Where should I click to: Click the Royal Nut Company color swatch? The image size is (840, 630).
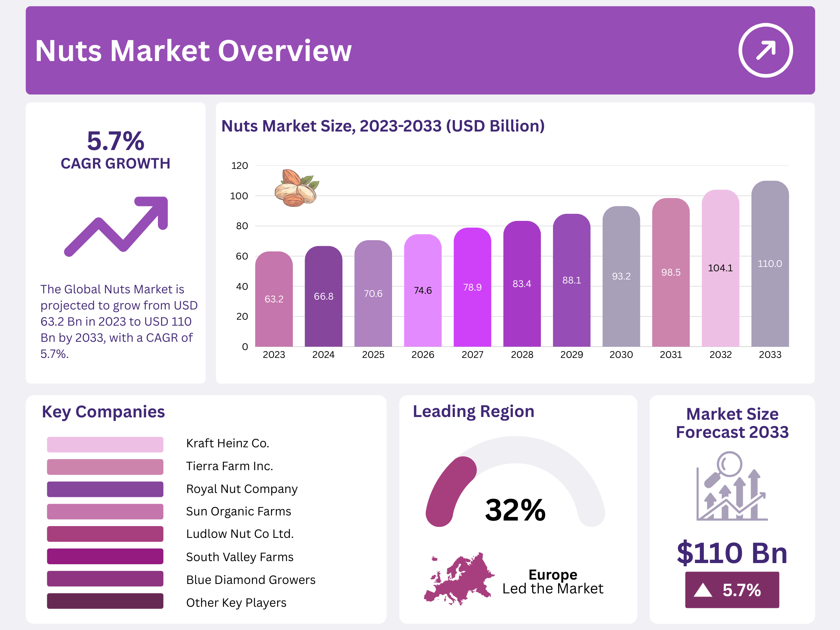click(x=105, y=489)
